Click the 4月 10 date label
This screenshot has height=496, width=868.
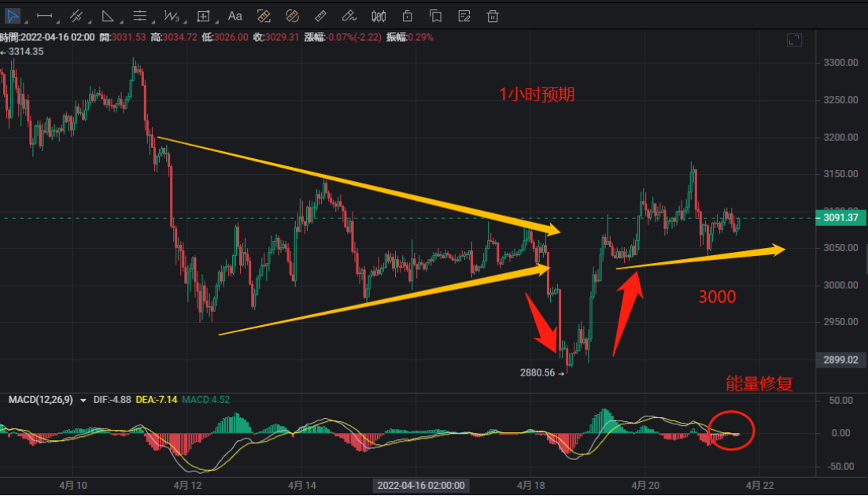click(x=73, y=486)
